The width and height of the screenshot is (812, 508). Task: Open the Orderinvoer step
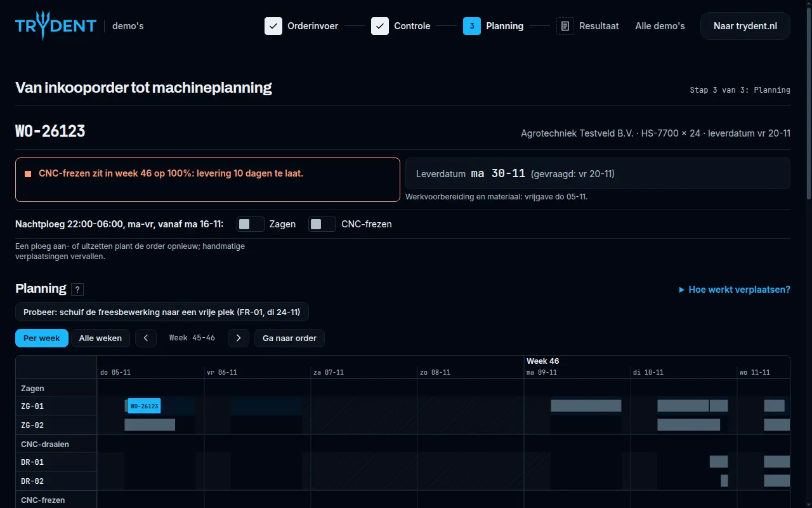pos(301,26)
